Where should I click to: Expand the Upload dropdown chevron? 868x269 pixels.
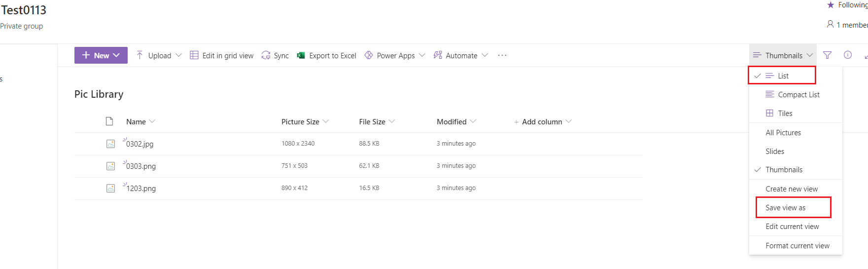pos(178,55)
